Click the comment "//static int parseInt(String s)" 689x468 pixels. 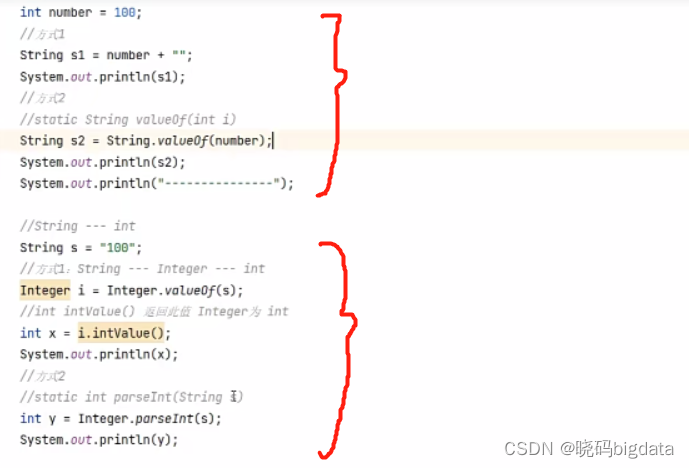131,397
